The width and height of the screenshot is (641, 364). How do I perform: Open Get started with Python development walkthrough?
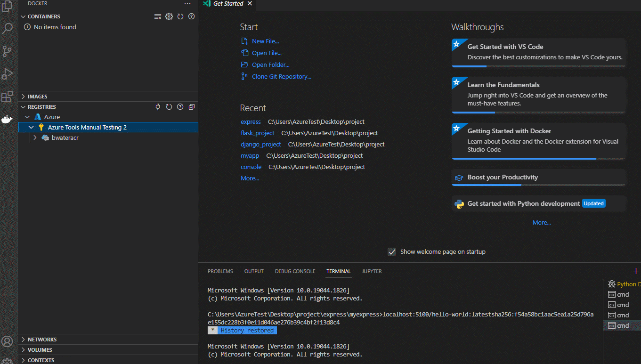539,204
